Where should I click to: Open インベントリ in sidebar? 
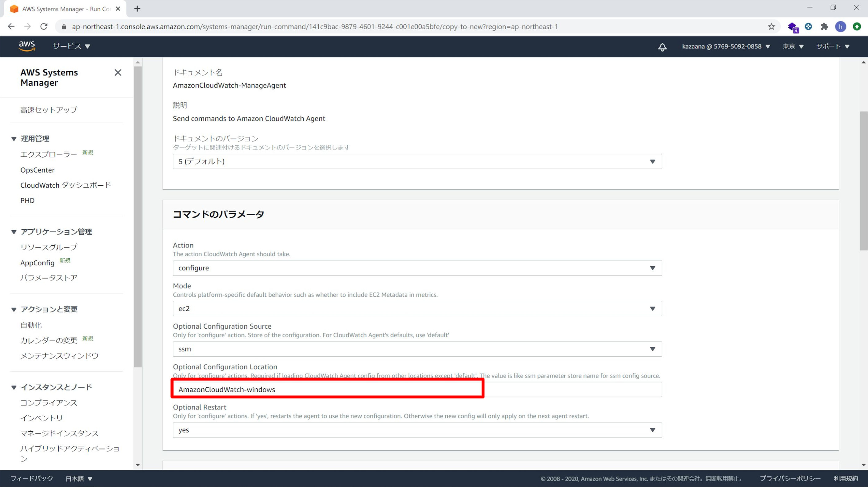pyautogui.click(x=42, y=418)
